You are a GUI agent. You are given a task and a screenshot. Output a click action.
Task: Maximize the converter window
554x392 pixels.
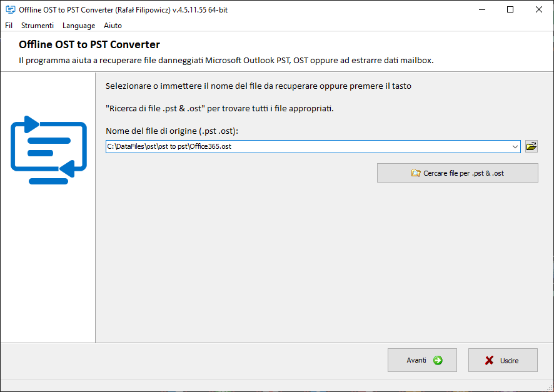pos(510,9)
